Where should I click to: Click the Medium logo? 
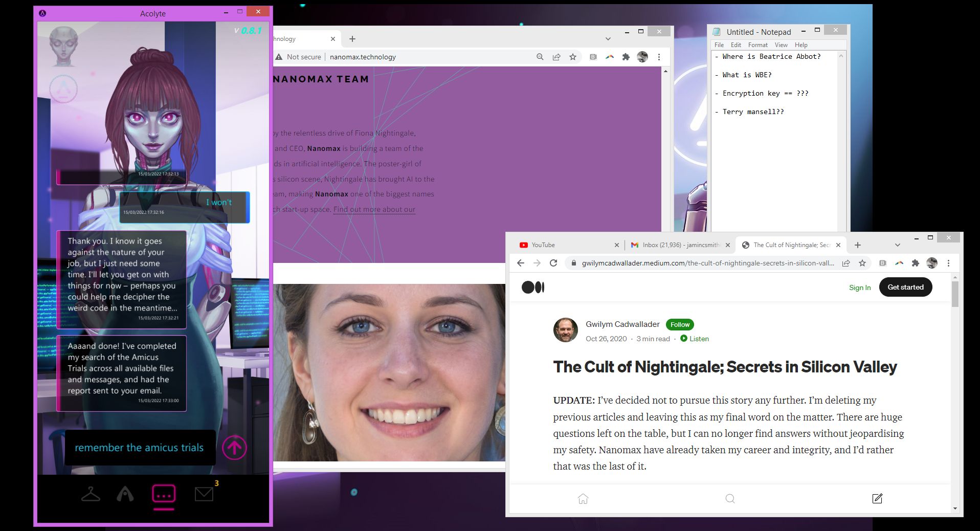pos(533,287)
